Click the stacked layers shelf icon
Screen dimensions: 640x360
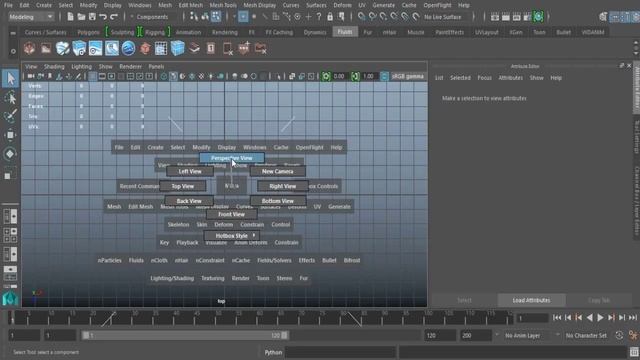pos(194,49)
